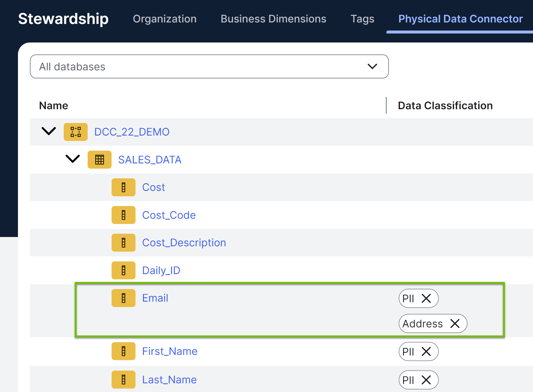Click the column icon next to Last_Name
Image resolution: width=533 pixels, height=392 pixels.
pos(123,379)
